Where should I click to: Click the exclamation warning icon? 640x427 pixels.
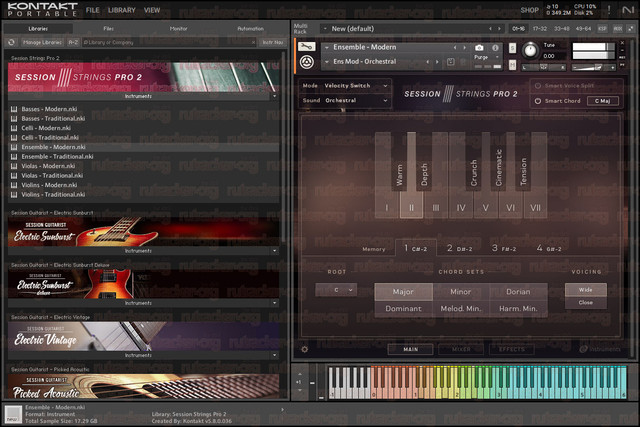pos(609,10)
